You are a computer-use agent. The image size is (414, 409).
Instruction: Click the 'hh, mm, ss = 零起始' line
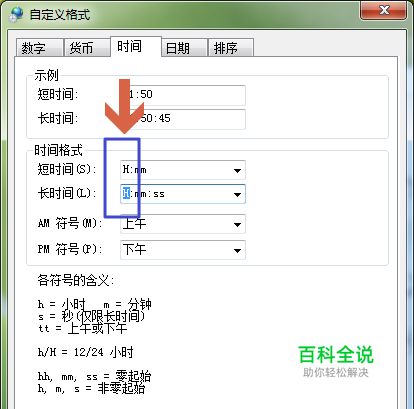[x=95, y=377]
